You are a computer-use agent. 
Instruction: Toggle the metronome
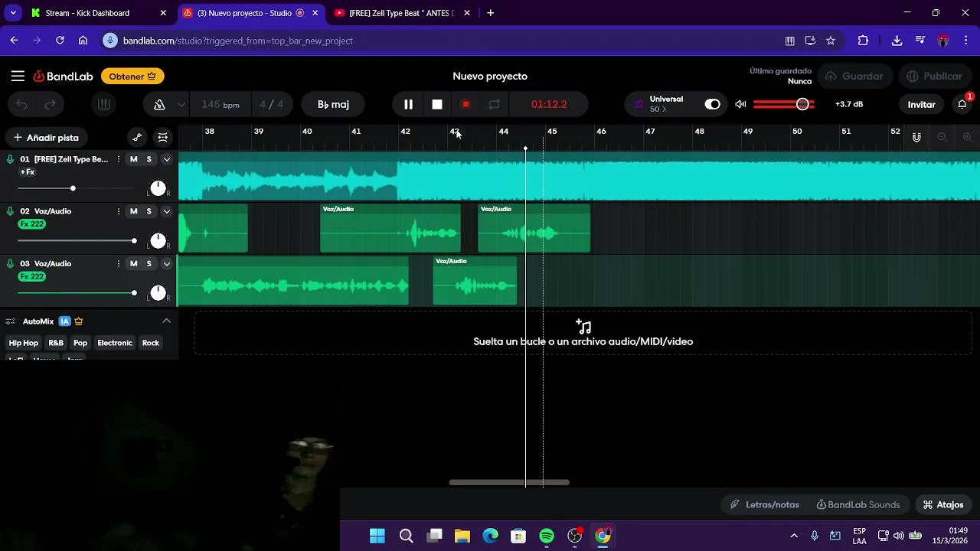pos(159,104)
